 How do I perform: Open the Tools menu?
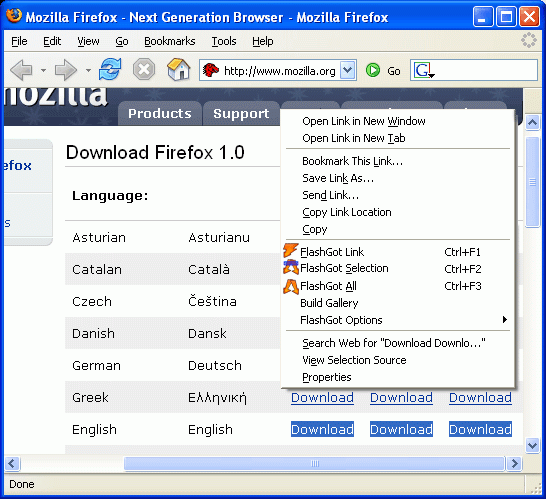[x=224, y=41]
